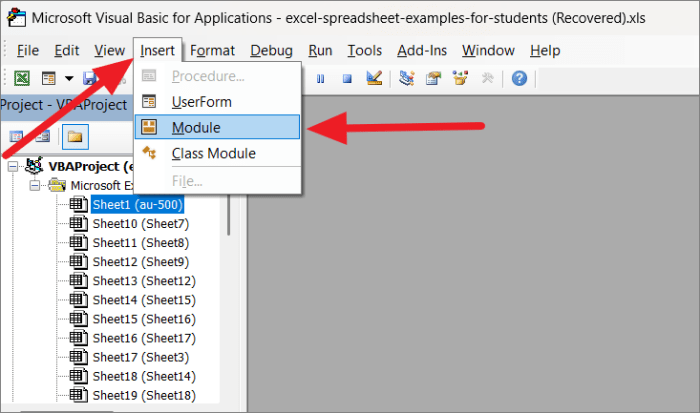Choose Module from Insert menu
Screen dimensions: 700x413
217,127
